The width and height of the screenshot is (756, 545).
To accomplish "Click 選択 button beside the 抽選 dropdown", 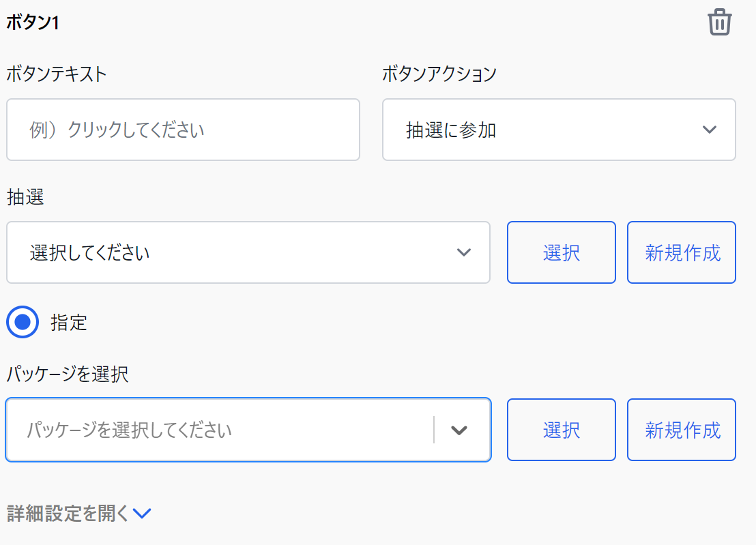I will coord(562,252).
